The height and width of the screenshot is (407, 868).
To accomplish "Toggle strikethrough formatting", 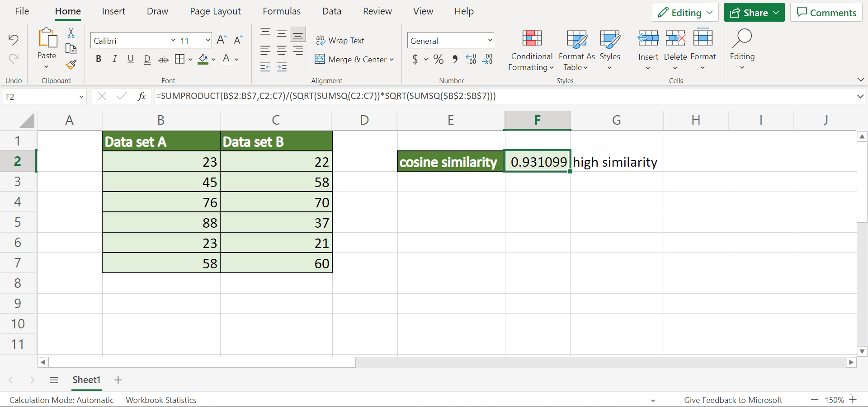I will tap(162, 59).
